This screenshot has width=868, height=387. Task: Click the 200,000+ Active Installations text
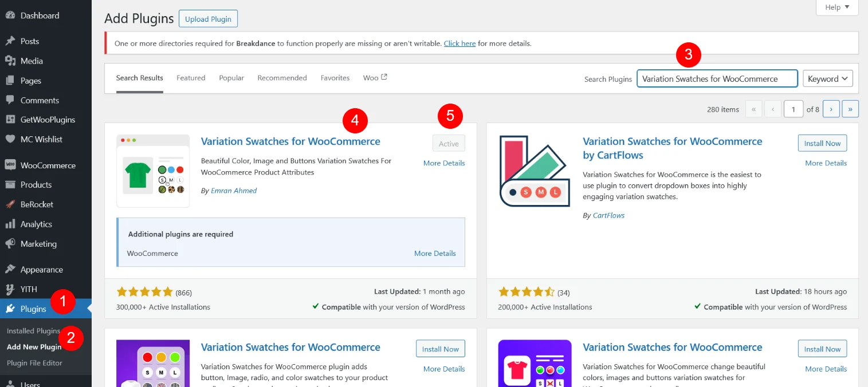pos(545,307)
